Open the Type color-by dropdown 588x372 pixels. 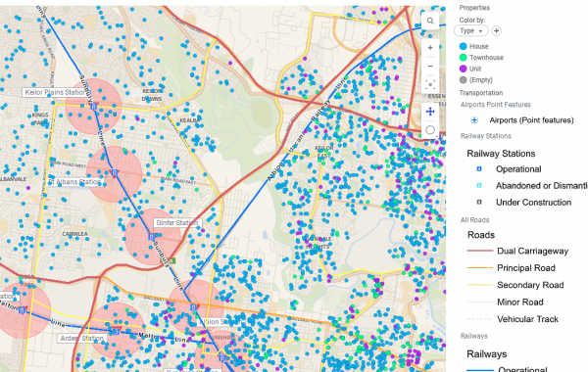471,30
